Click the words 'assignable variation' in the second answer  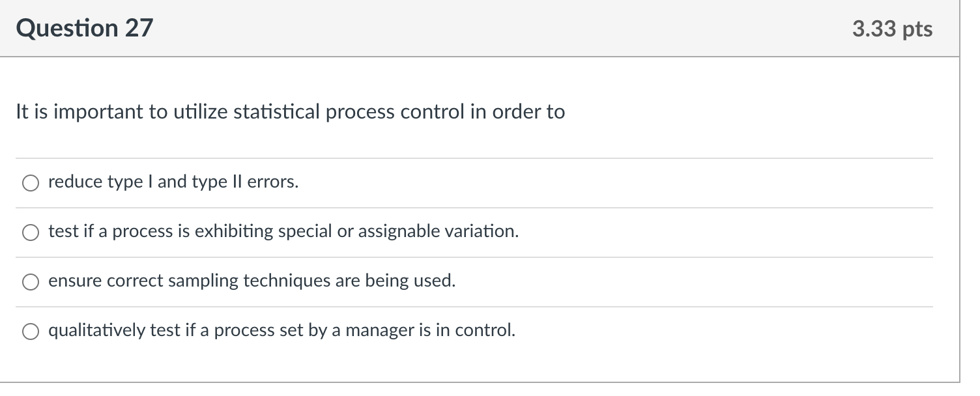click(x=437, y=232)
